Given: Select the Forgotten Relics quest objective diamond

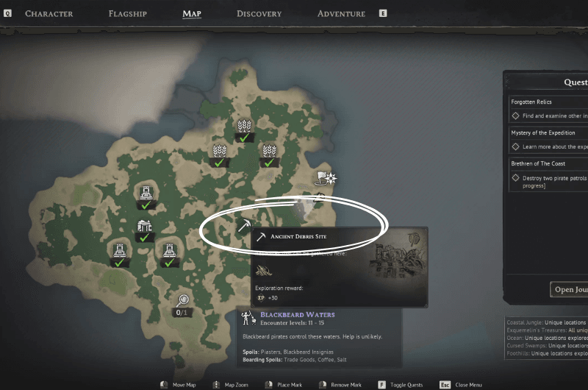Looking at the screenshot, I should click(x=516, y=116).
